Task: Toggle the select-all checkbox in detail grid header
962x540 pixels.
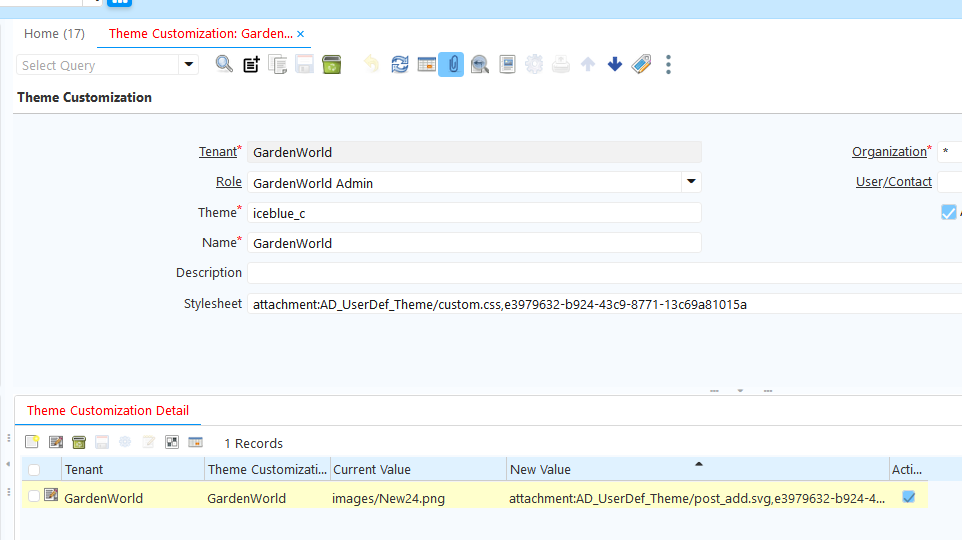Action: point(34,469)
